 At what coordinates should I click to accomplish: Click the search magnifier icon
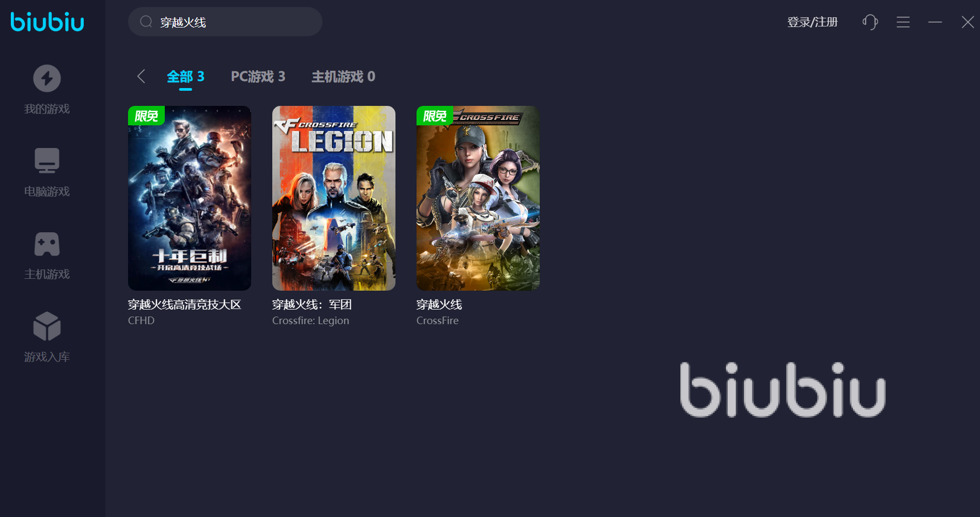(x=146, y=22)
